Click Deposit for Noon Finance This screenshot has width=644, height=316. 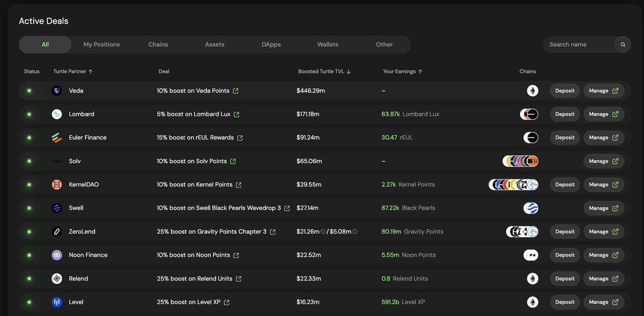pos(565,255)
